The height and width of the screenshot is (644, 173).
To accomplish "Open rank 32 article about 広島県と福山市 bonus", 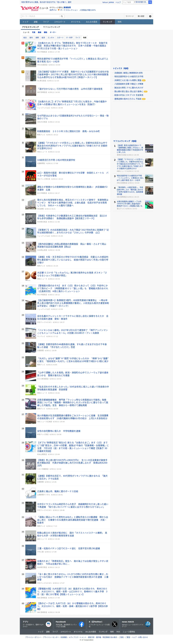I will click(58, 491).
